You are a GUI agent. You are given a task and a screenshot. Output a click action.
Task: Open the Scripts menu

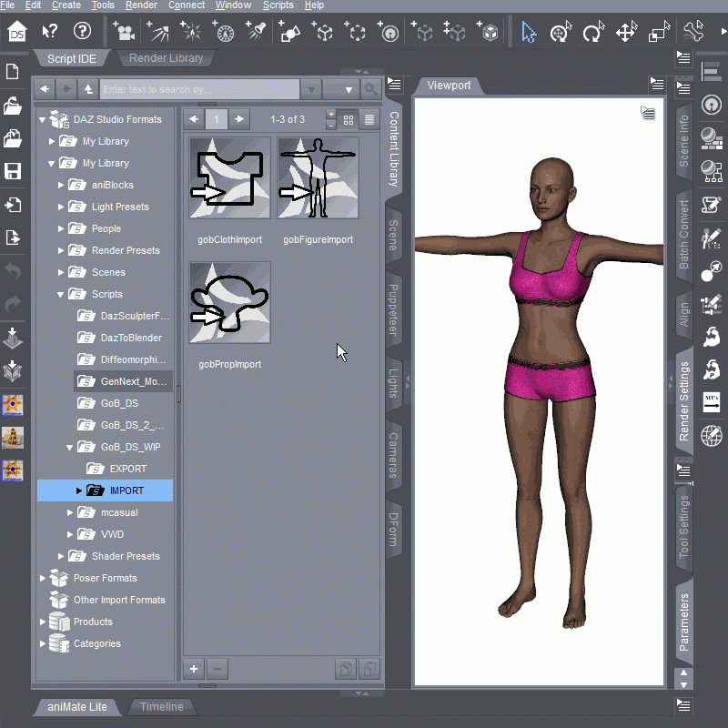coord(278,5)
